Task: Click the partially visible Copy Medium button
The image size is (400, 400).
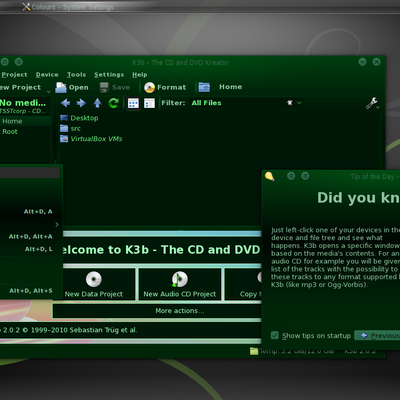Action: [243, 284]
